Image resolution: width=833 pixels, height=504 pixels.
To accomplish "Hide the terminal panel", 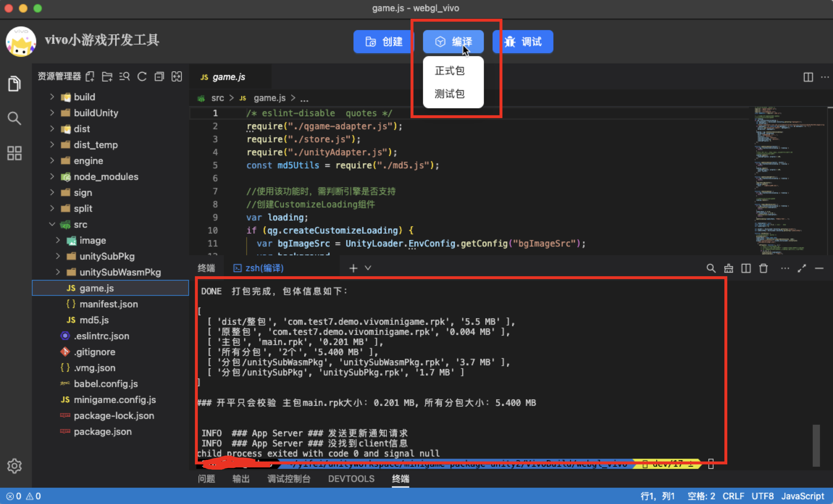I will [819, 268].
